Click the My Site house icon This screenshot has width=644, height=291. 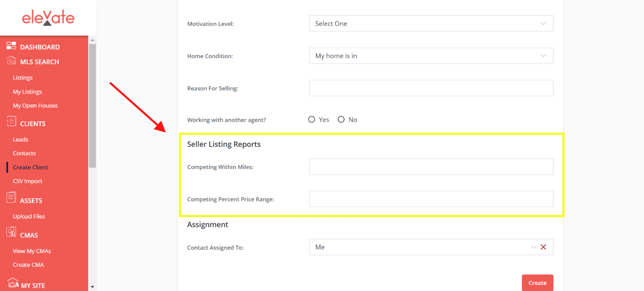pos(13,283)
